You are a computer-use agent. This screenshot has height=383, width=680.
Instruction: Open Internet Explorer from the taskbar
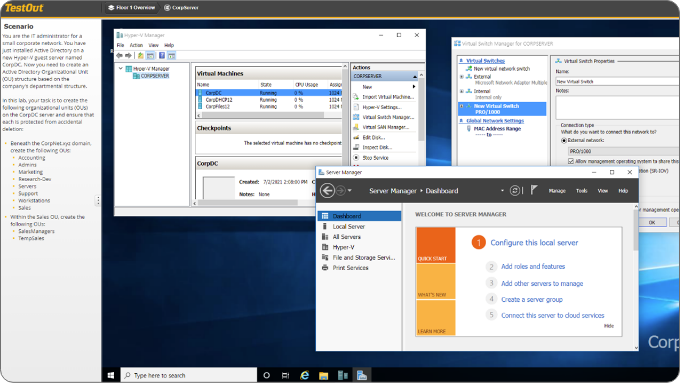(305, 375)
